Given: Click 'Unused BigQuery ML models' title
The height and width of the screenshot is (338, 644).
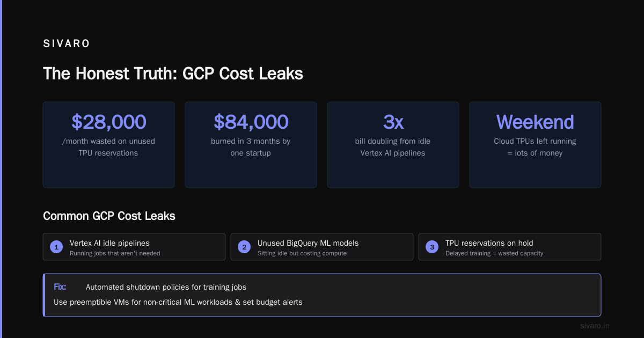Looking at the screenshot, I should pyautogui.click(x=308, y=243).
